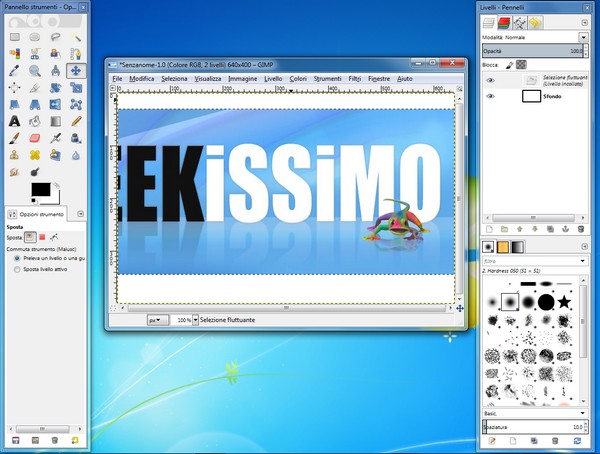Open the Livello menu
Screen dimensions: 600x454
pyautogui.click(x=273, y=79)
